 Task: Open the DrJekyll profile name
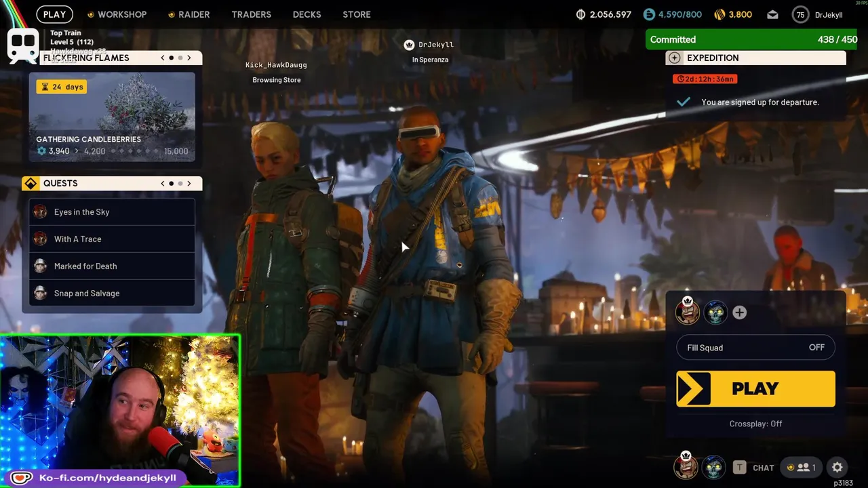click(829, 15)
